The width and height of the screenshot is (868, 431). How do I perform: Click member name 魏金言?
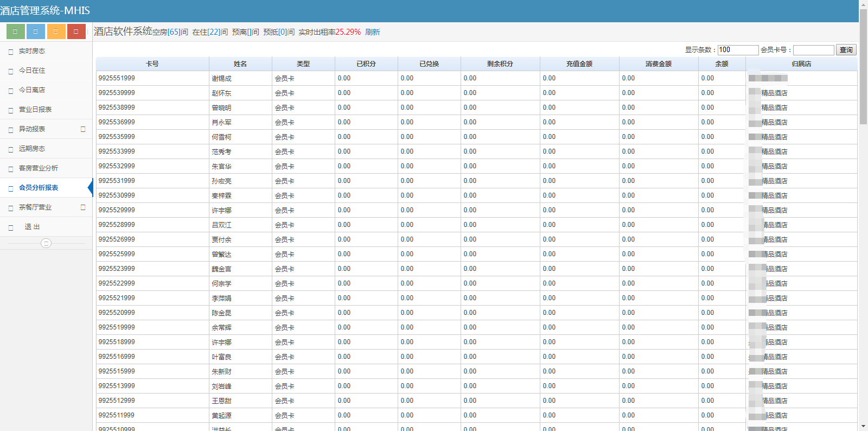click(221, 269)
